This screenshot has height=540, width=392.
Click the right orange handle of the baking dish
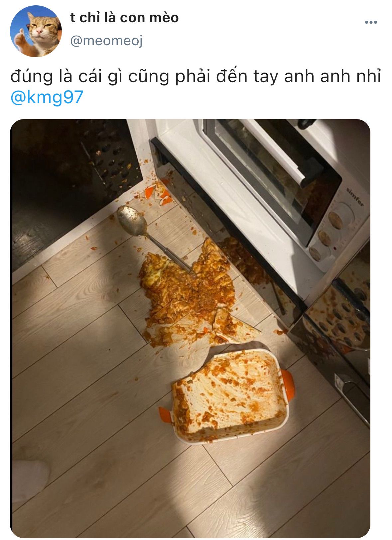289,385
